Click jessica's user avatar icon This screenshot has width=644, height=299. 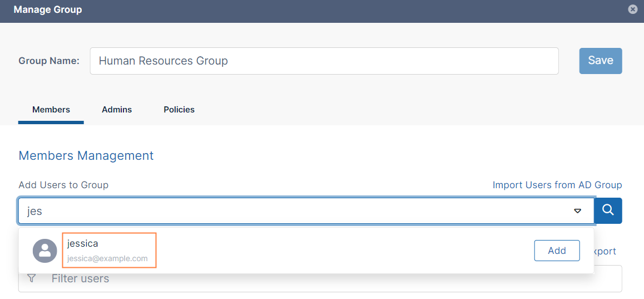(x=44, y=251)
